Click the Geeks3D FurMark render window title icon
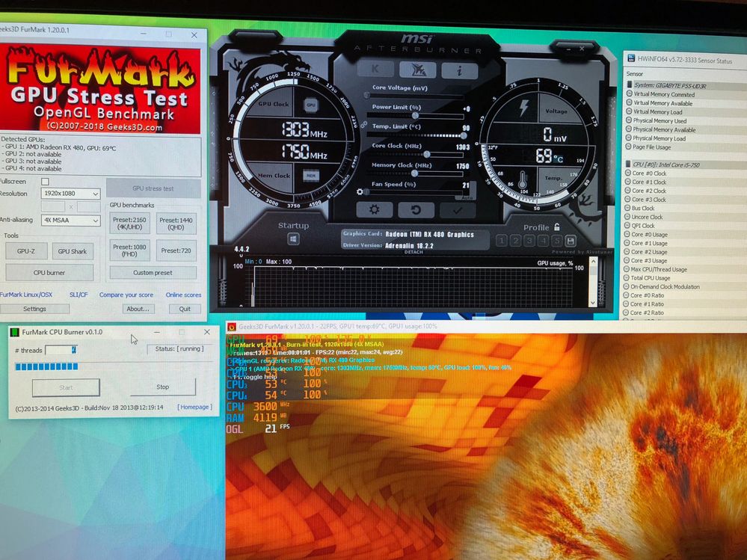747x560 pixels. pyautogui.click(x=232, y=327)
